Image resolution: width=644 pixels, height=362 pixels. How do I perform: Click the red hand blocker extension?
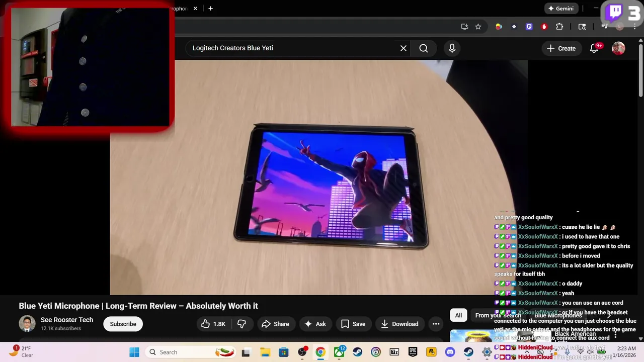pos(544,27)
